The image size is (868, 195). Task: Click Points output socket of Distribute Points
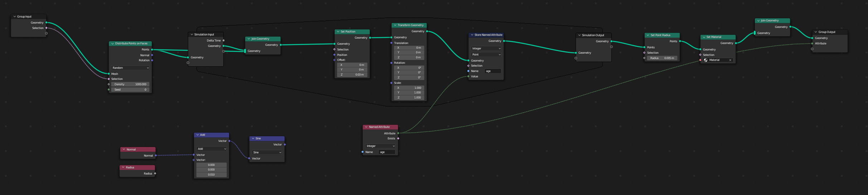click(x=152, y=49)
